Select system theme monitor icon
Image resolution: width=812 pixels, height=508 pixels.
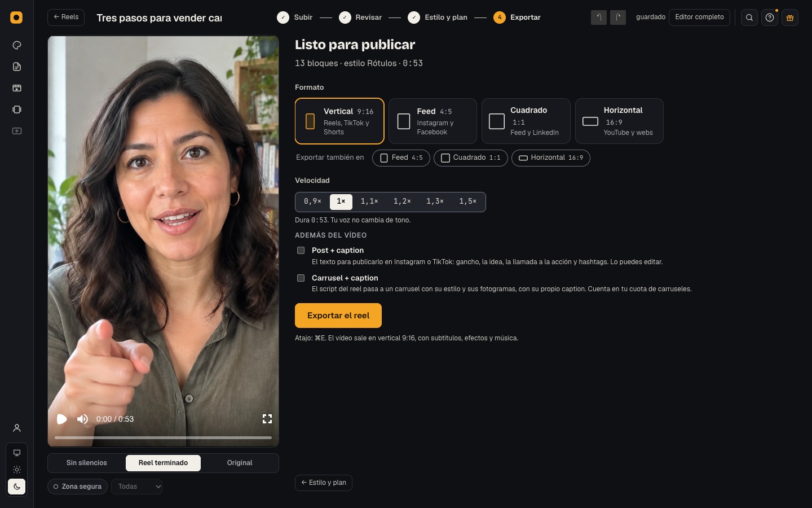tap(17, 453)
